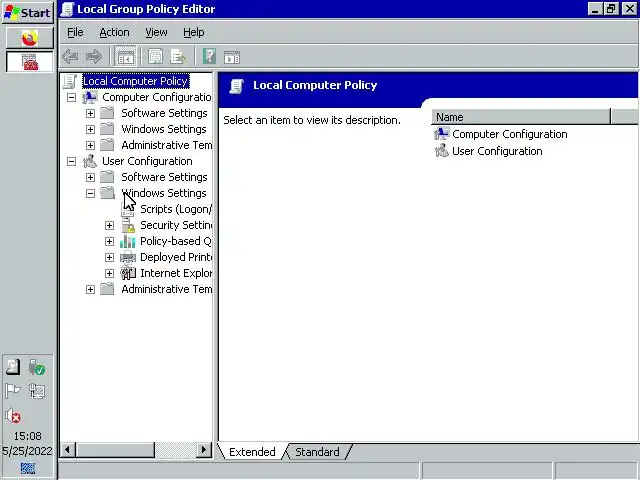640x480 pixels.
Task: Click the Internet Explorer Maintenance tree icon
Action: [128, 273]
